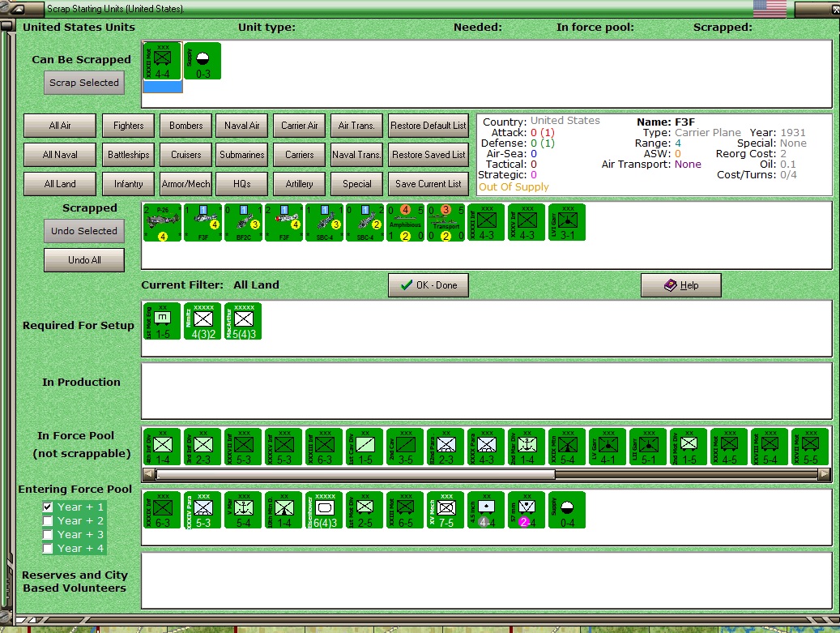Select Eisenhower HQ 6(4)3 counter

pyautogui.click(x=324, y=511)
